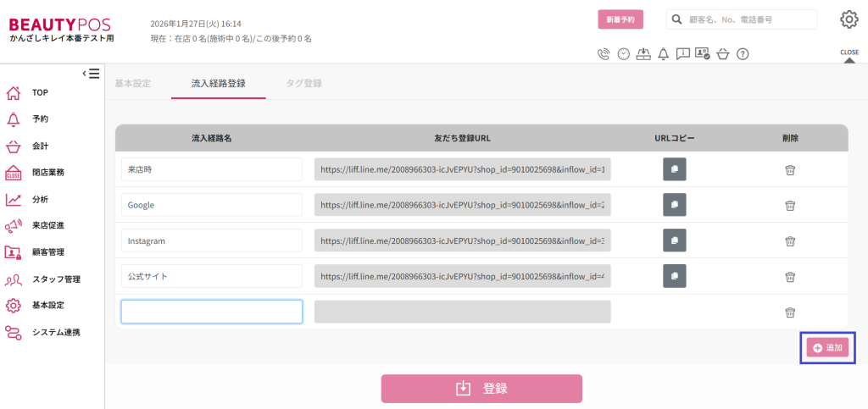The image size is (868, 409).
Task: Switch to the 基本設定 tab
Action: [x=133, y=83]
